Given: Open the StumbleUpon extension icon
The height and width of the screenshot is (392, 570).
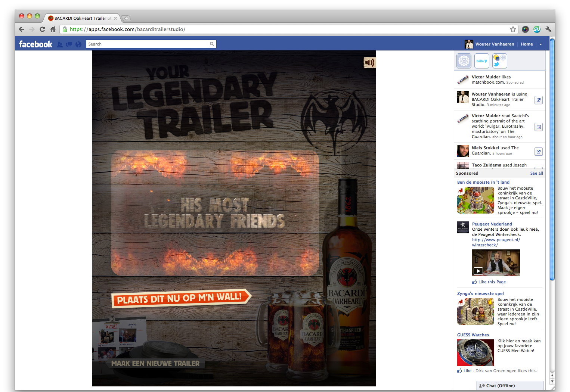Looking at the screenshot, I should point(537,29).
